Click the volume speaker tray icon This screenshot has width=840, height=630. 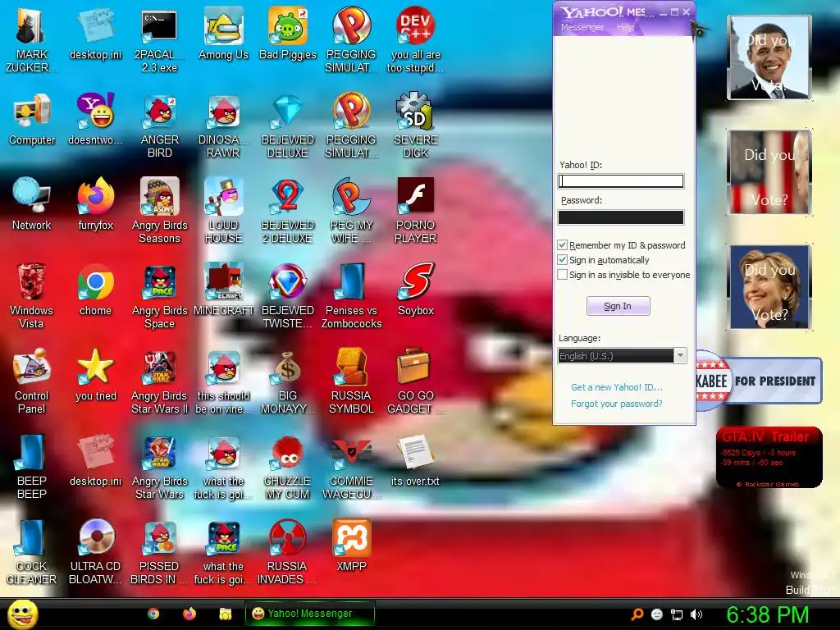696,614
